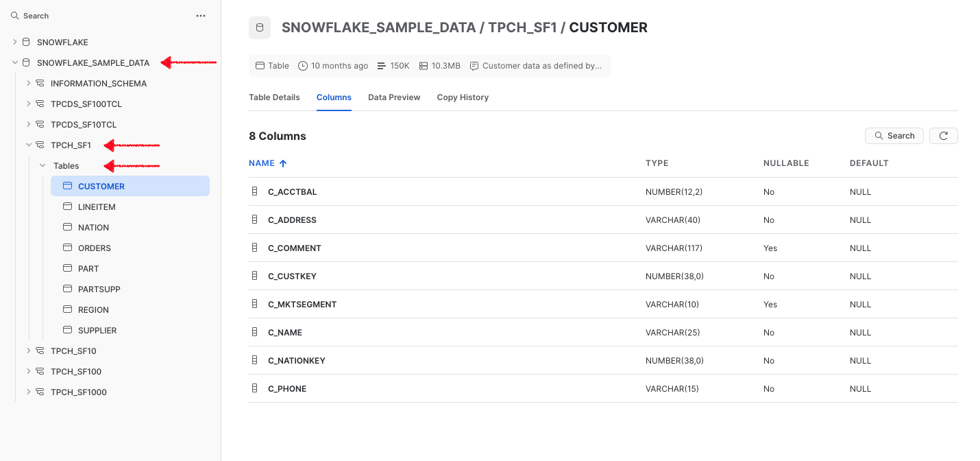
Task: Collapse the Tables group
Action: tap(42, 165)
